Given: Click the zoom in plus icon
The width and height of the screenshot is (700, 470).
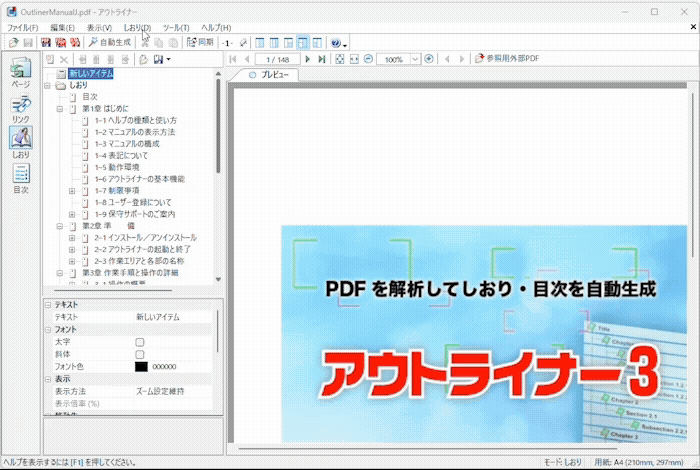Looking at the screenshot, I should tap(428, 59).
